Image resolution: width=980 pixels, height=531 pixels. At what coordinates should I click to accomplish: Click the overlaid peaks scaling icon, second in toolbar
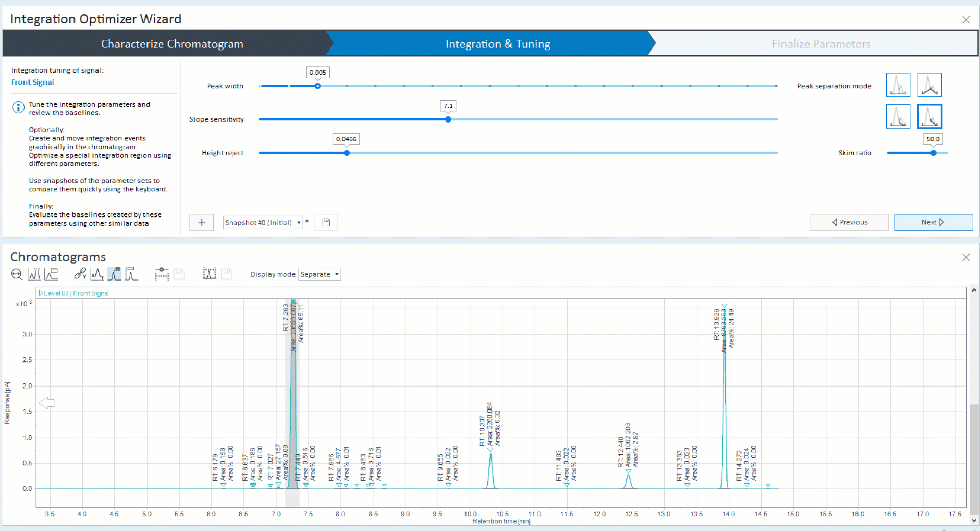click(34, 275)
